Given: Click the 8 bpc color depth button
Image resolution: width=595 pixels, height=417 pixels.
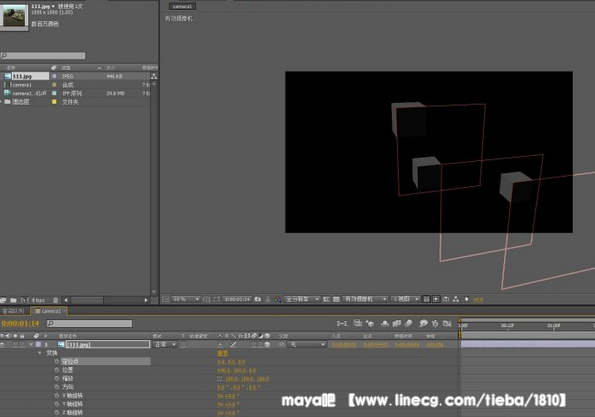Looking at the screenshot, I should click(38, 300).
